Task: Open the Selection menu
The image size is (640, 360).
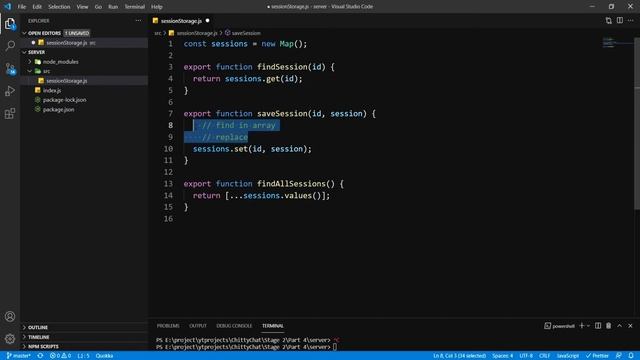Action: pos(59,7)
